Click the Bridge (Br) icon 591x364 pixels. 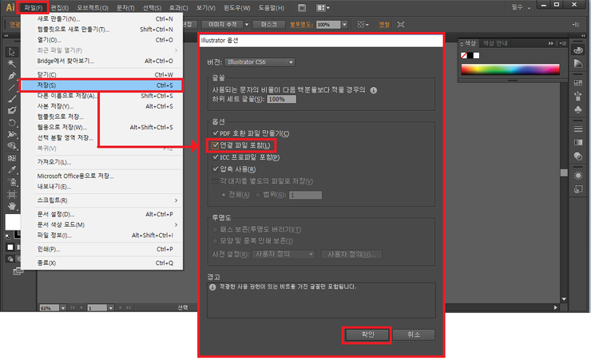pyautogui.click(x=299, y=7)
